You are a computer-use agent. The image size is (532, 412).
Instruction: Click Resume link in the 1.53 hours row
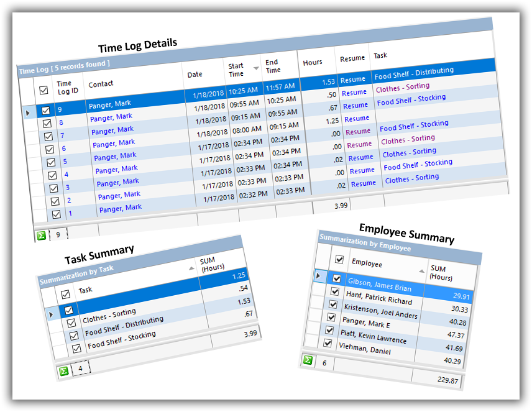(x=352, y=80)
